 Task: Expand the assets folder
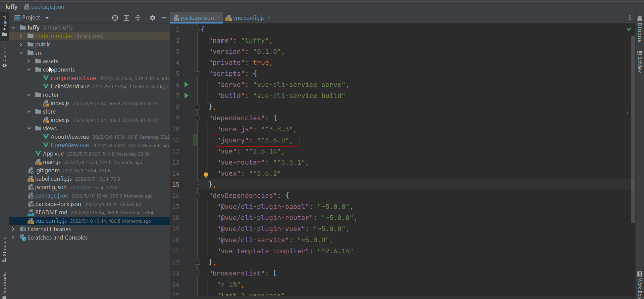click(29, 61)
